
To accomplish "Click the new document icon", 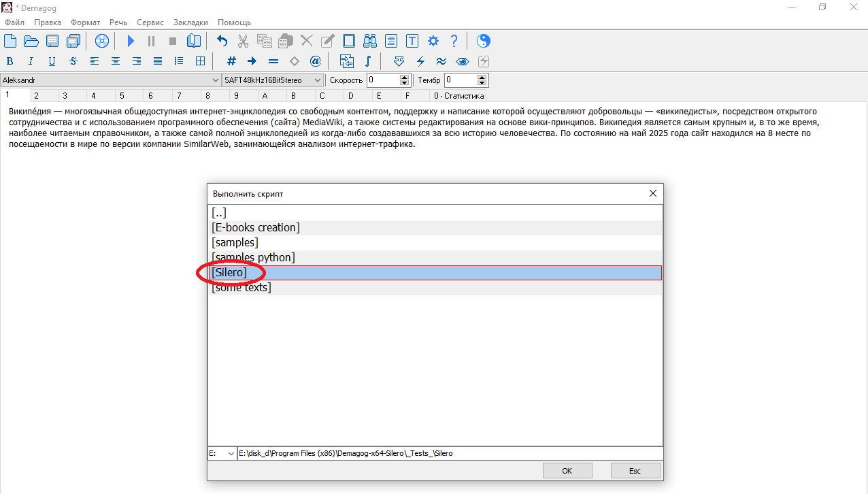I will [x=10, y=41].
